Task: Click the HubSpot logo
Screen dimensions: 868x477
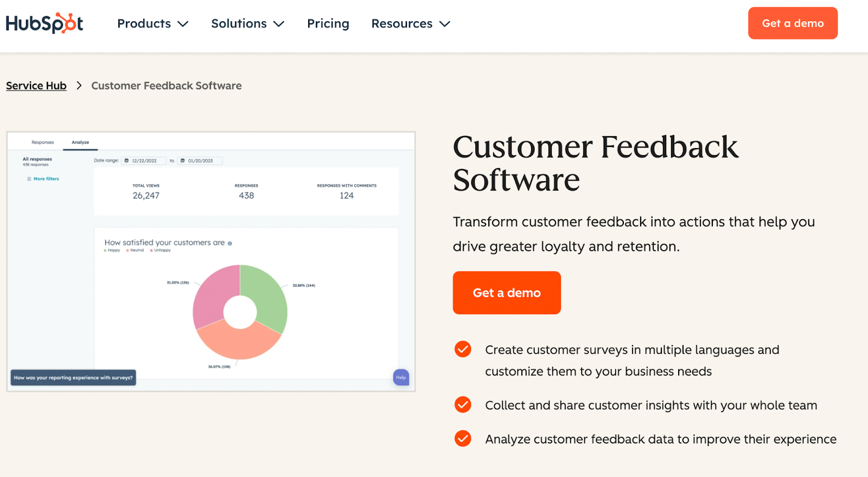Action: coord(44,23)
